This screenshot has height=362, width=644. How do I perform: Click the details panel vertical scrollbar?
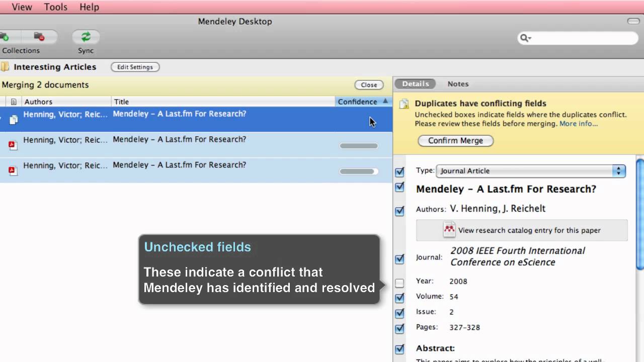[640, 215]
